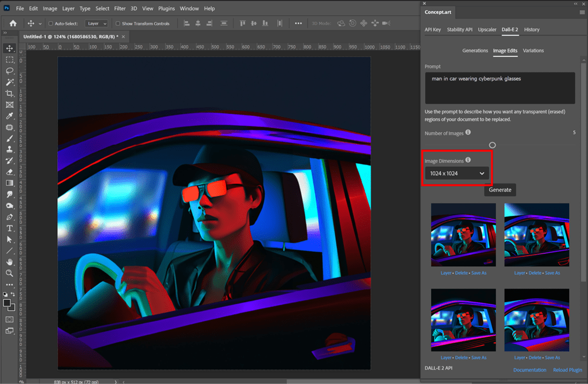Click the Number of Images slider handle
588x384 pixels.
coord(492,145)
